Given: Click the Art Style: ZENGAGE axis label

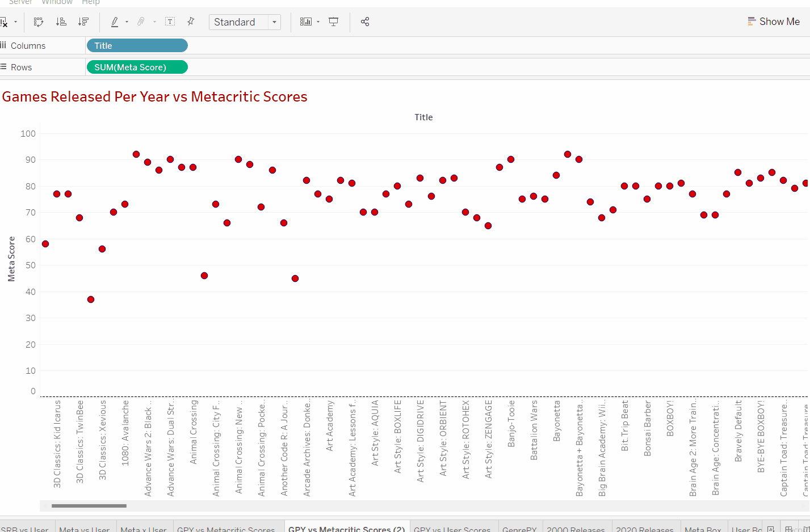Looking at the screenshot, I should (488, 440).
